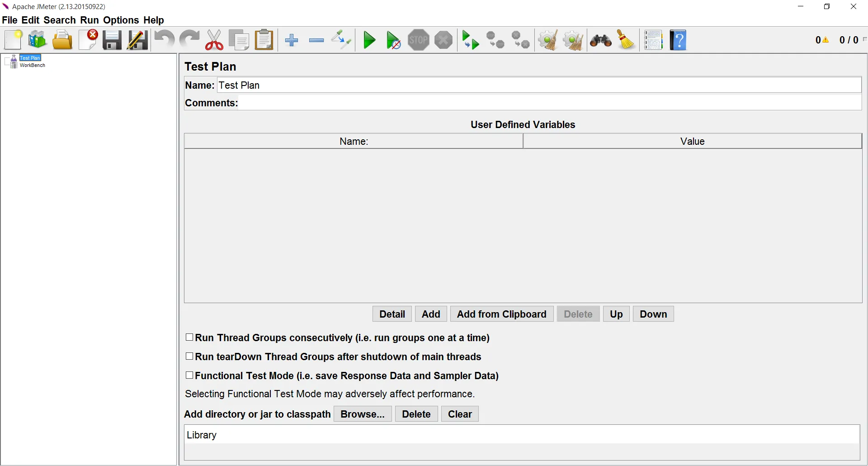Screen dimensions: 868x466
Task: Copy the selected element
Action: click(239, 40)
